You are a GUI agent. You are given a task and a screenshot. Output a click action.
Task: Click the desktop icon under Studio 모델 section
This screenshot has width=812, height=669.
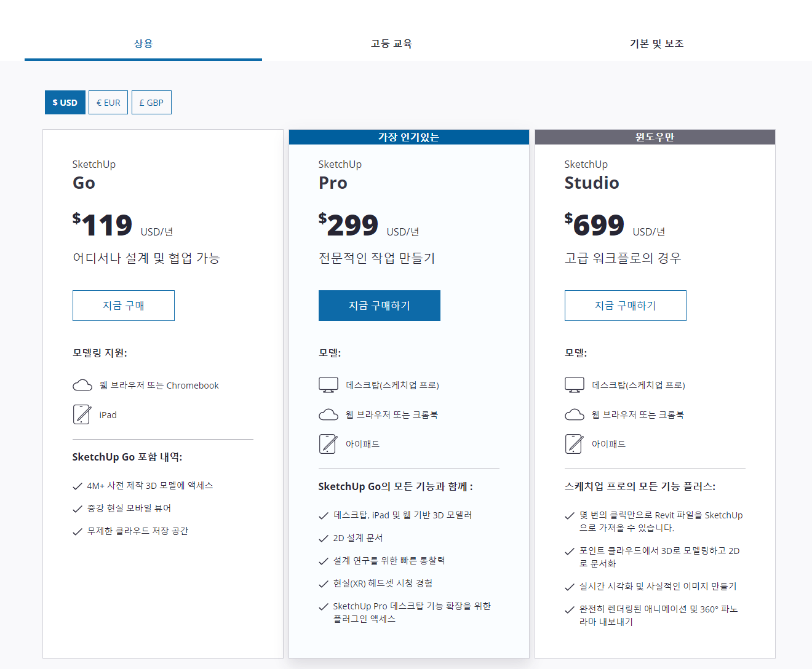tap(575, 384)
